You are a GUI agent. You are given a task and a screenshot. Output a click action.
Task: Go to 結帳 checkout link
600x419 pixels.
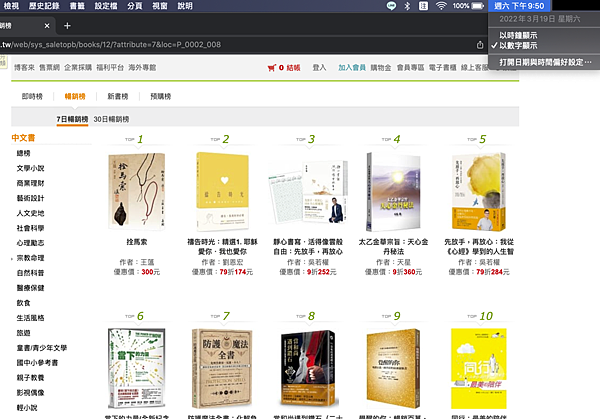[293, 68]
